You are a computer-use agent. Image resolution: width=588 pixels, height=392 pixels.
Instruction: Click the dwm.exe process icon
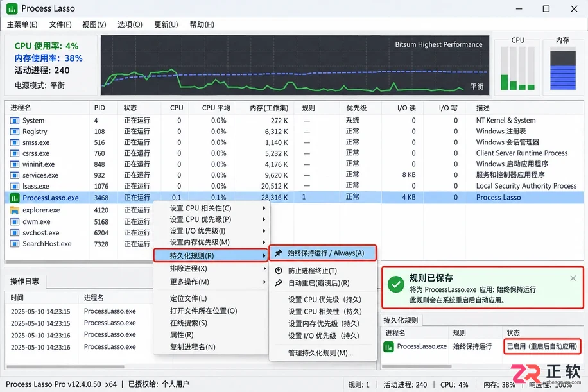15,221
